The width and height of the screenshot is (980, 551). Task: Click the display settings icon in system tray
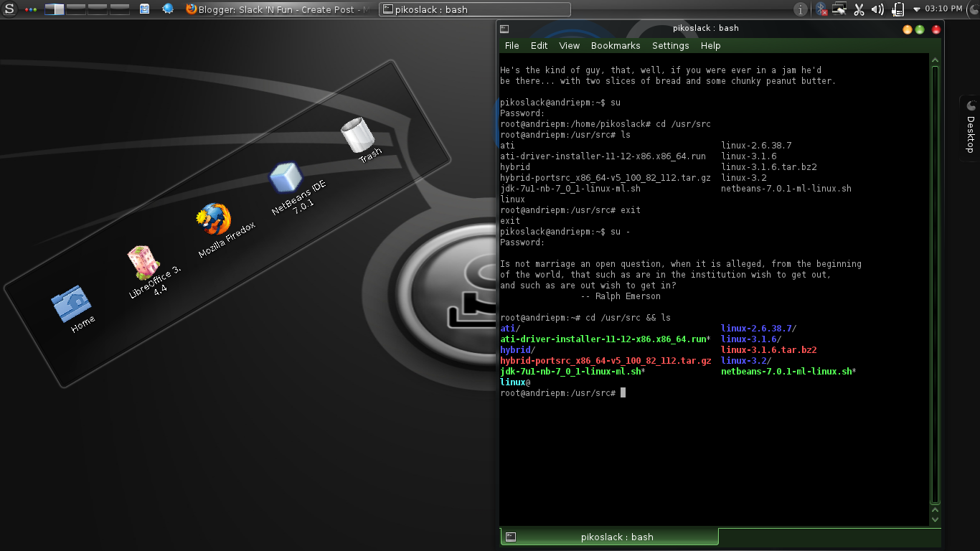tap(839, 9)
